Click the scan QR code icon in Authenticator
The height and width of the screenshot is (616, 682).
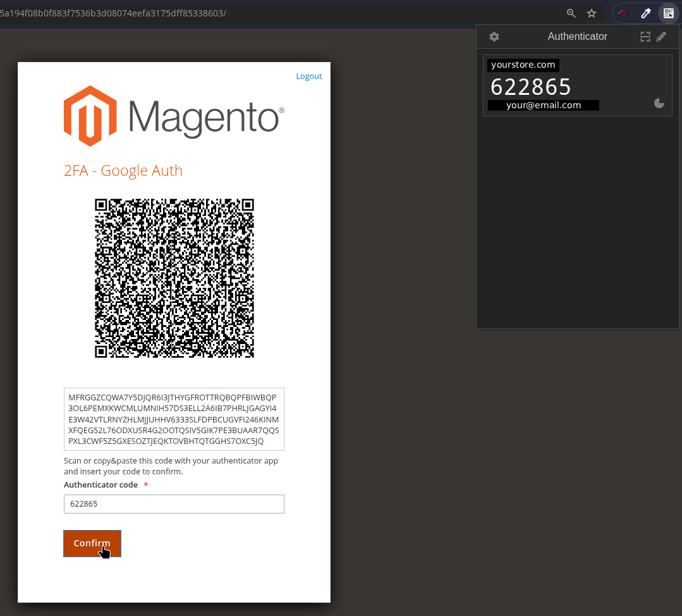(645, 37)
